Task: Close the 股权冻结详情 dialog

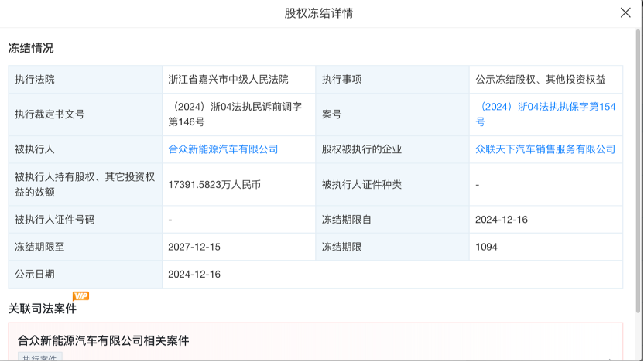Action: click(625, 12)
